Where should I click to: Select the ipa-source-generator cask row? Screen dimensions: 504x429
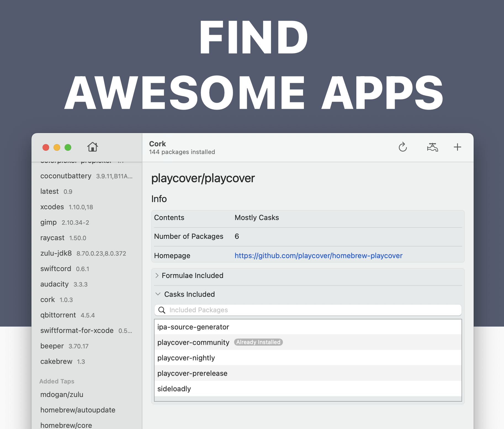click(308, 327)
